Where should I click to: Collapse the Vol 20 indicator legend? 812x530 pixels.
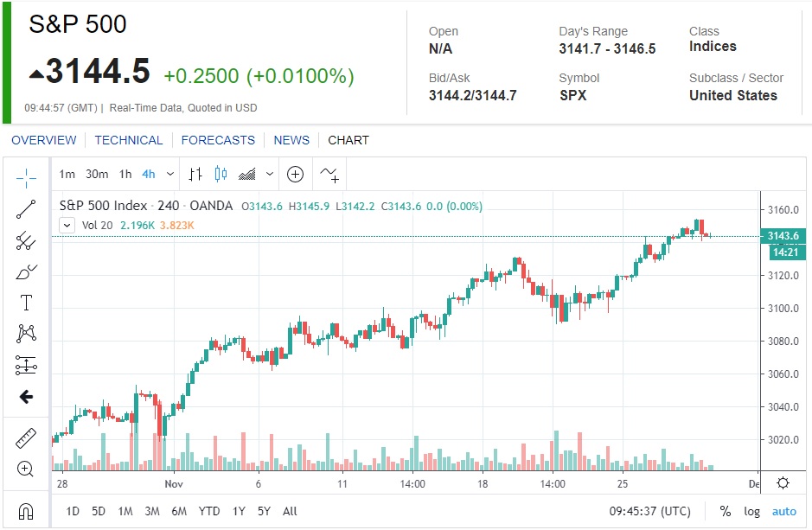pyautogui.click(x=67, y=226)
